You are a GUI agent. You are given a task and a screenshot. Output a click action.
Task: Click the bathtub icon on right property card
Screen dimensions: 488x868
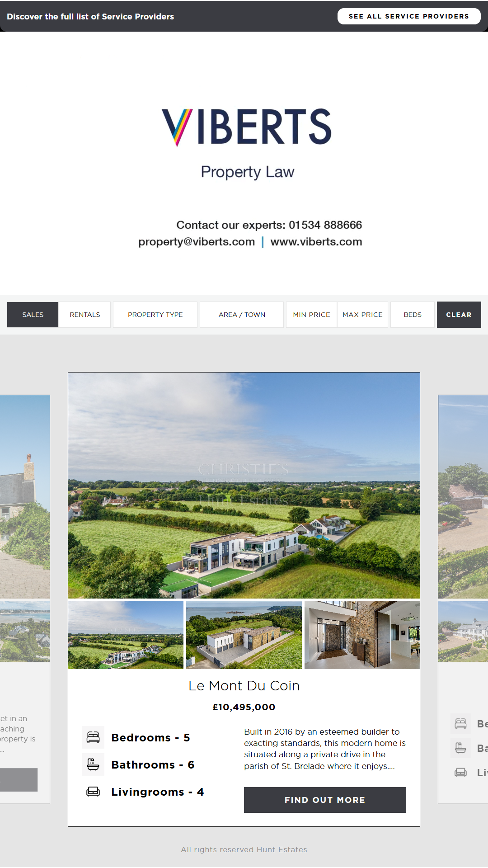(x=460, y=748)
